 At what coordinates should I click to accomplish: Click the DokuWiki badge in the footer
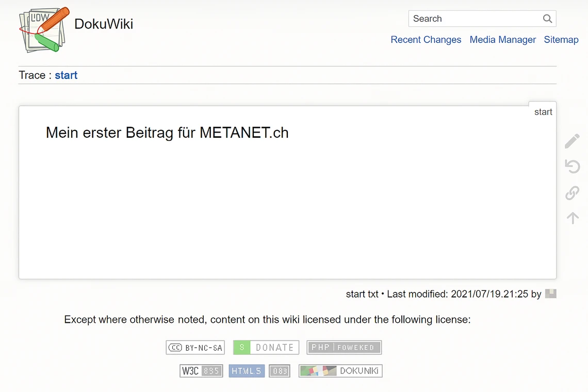point(340,370)
